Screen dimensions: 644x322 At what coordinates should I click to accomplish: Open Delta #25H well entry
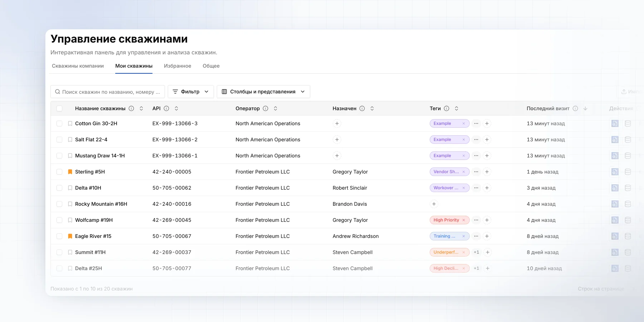88,268
